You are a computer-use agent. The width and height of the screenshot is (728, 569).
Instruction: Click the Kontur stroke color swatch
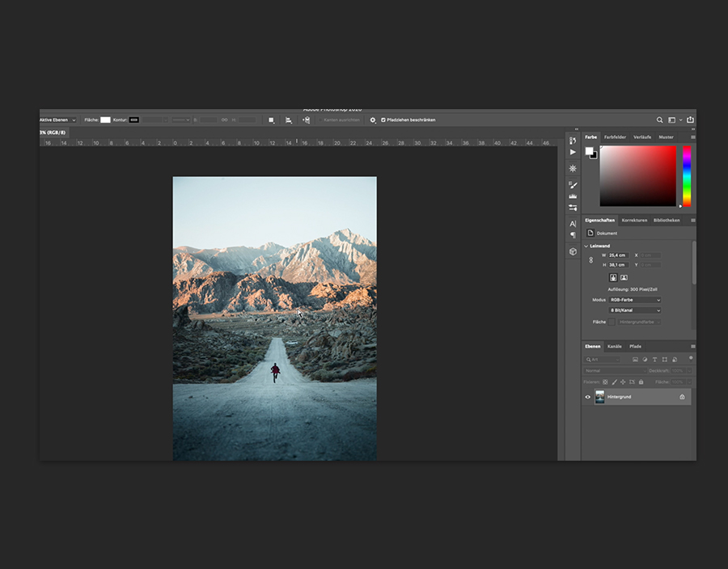tap(133, 120)
